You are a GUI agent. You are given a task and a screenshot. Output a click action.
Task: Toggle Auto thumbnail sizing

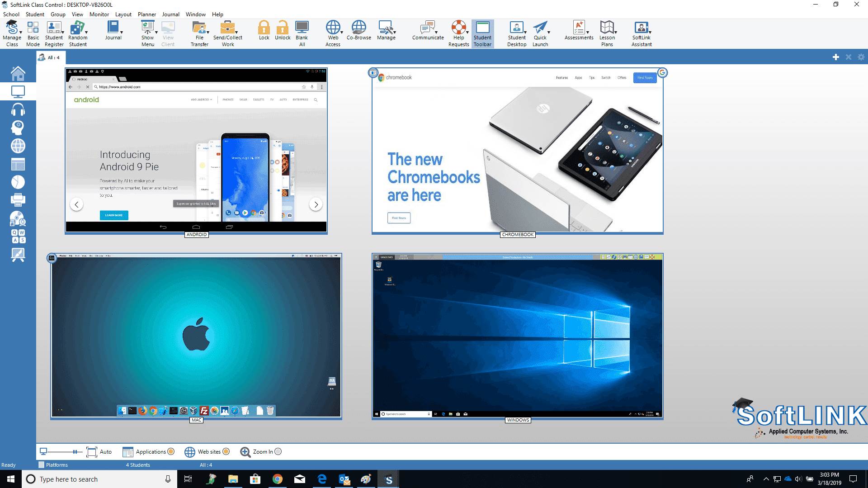[x=99, y=451]
